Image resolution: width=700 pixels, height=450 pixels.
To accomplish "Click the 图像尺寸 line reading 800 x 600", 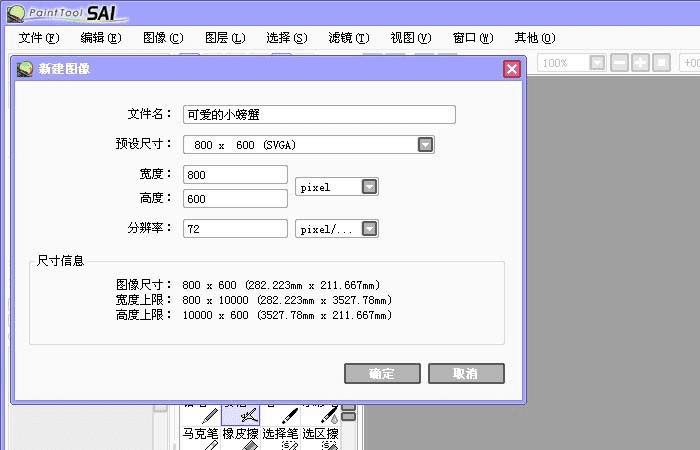I will click(x=248, y=285).
